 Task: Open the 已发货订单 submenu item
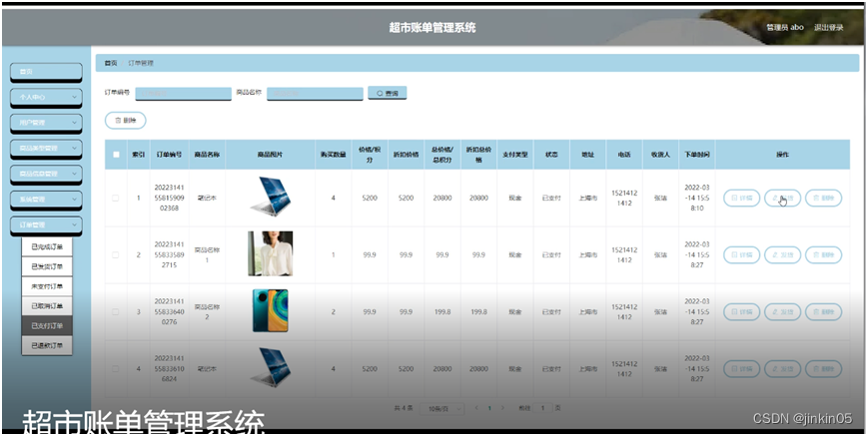coord(47,267)
